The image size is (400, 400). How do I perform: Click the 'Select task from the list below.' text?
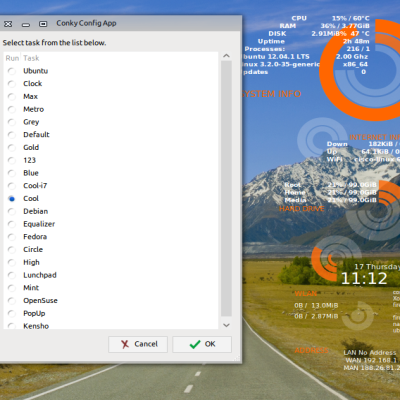(x=54, y=43)
